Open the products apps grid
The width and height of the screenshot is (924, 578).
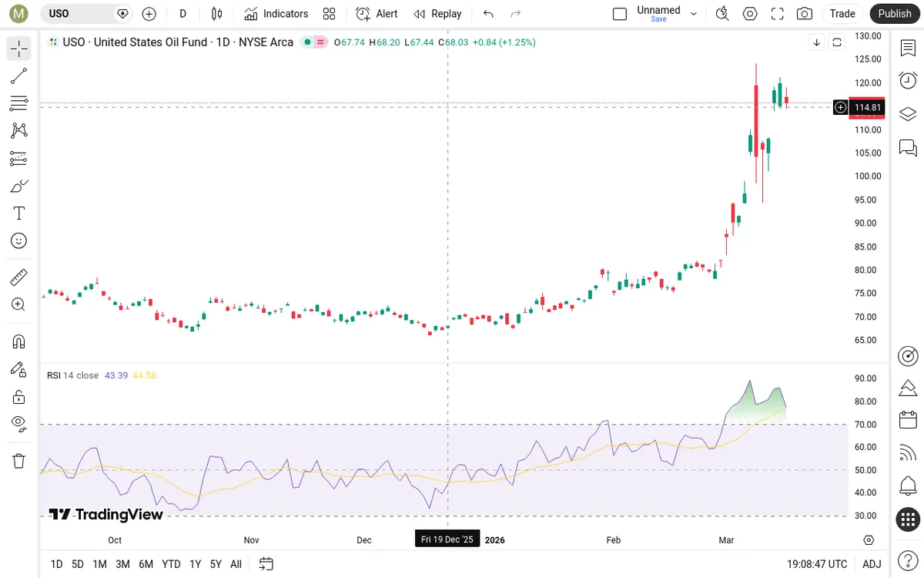tap(908, 519)
